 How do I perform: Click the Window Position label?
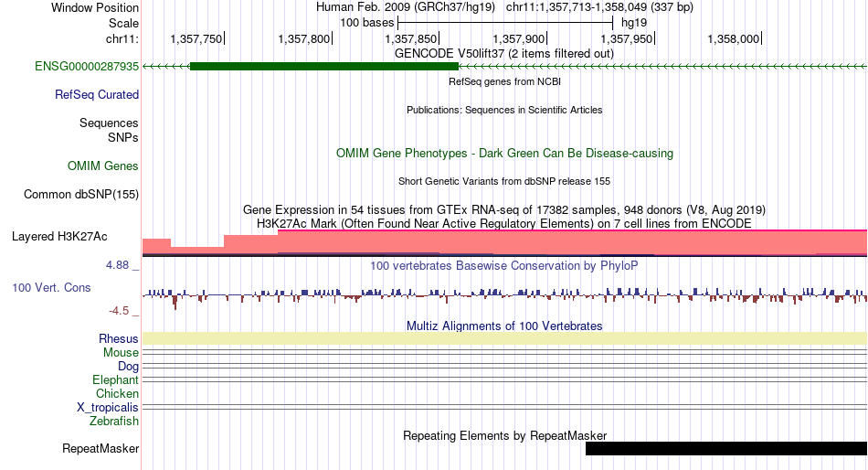(x=95, y=7)
